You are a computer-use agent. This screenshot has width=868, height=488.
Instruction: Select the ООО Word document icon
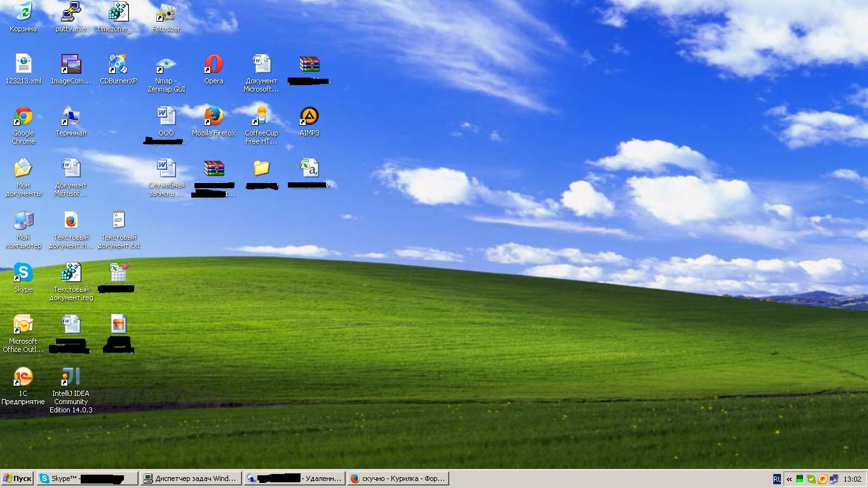point(166,116)
